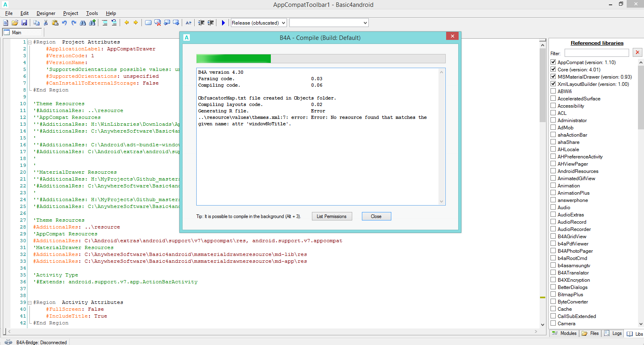Screen dimensions: 644x345
Task: Cut selection with the scissors icon
Action: (46, 23)
